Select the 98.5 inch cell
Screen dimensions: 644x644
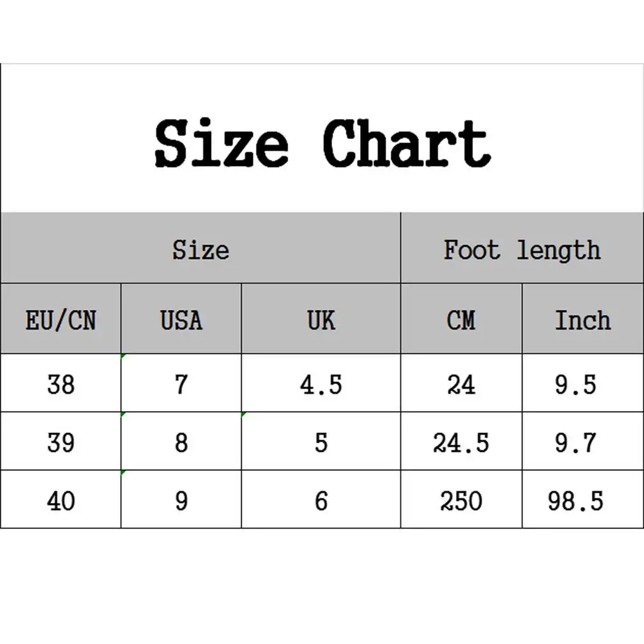(x=576, y=500)
